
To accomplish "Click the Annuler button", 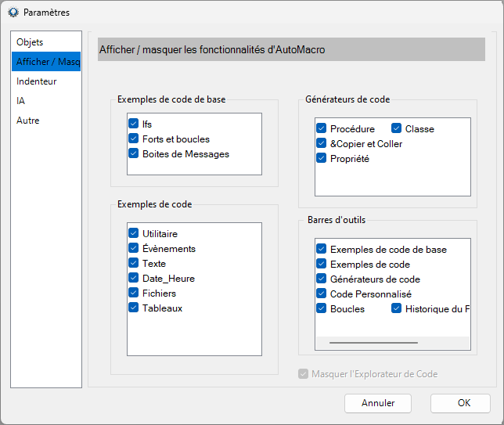I will (378, 403).
